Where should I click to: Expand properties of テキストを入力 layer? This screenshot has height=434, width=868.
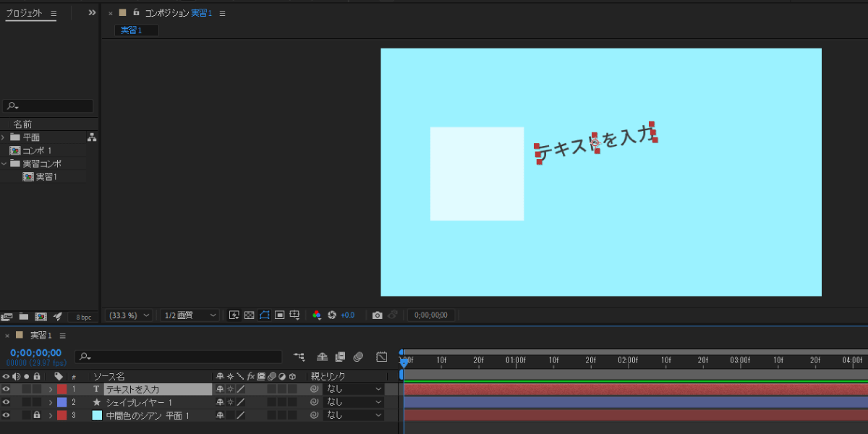[51, 389]
